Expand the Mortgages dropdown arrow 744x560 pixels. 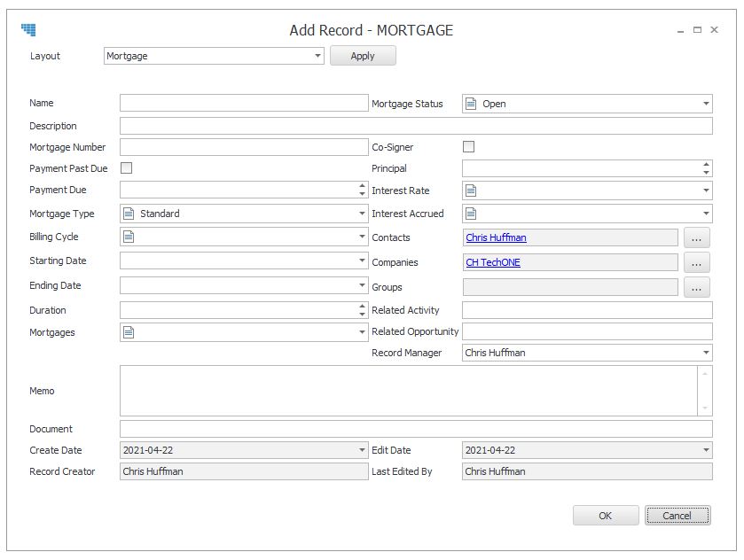[x=362, y=332]
